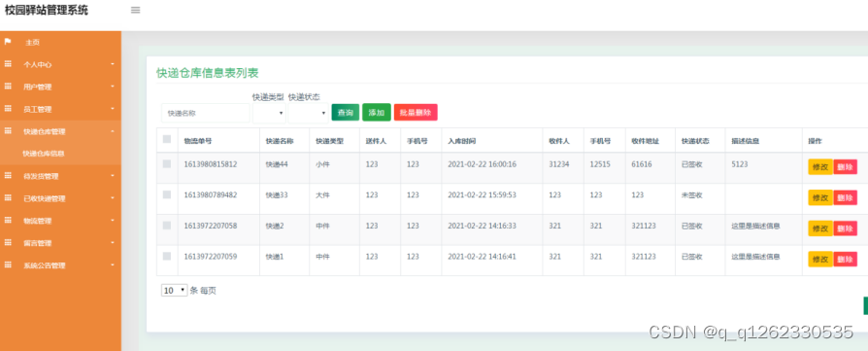The image size is (868, 351).
Task: Open the 快递状态 filter dropdown
Action: click(x=309, y=113)
